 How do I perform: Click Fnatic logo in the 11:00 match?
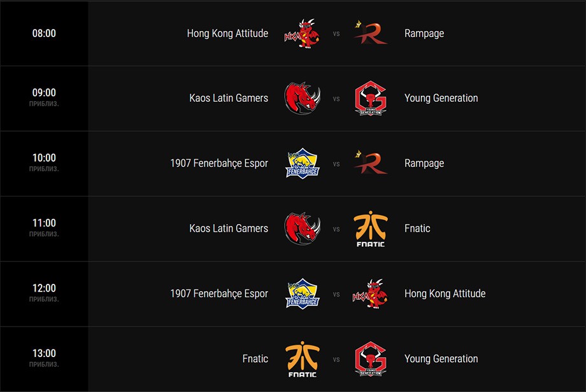370,229
